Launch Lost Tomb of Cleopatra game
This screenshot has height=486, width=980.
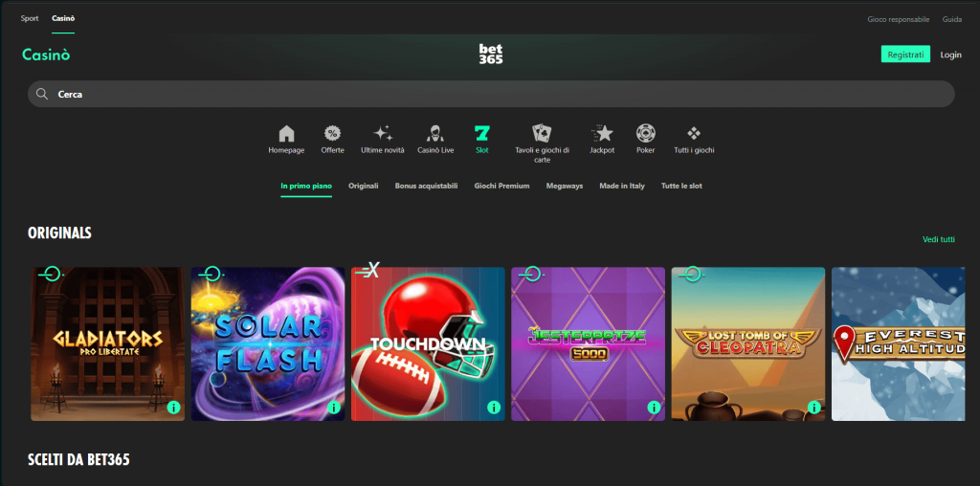pos(748,344)
